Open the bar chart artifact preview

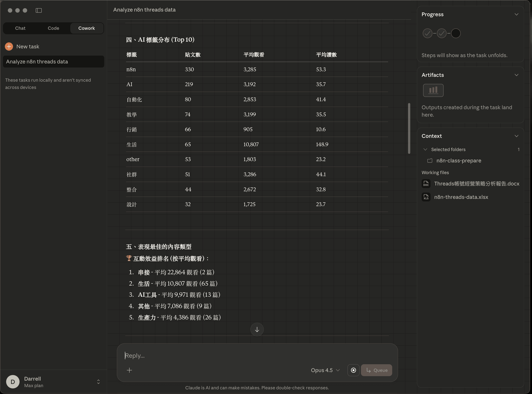tap(433, 90)
